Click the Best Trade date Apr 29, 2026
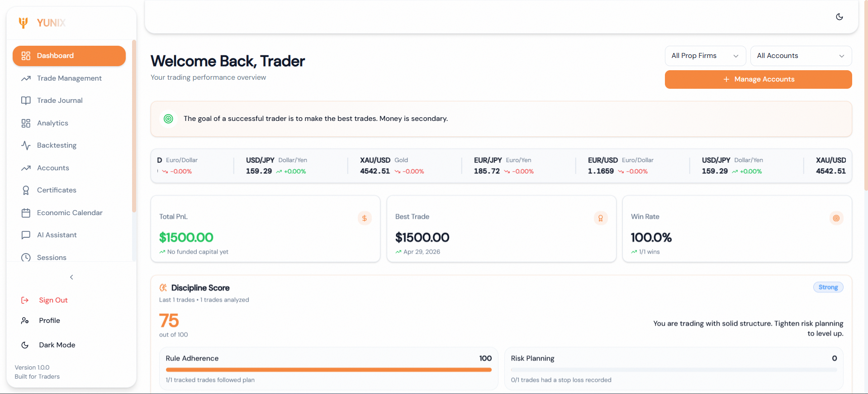This screenshot has width=868, height=394. pyautogui.click(x=422, y=252)
